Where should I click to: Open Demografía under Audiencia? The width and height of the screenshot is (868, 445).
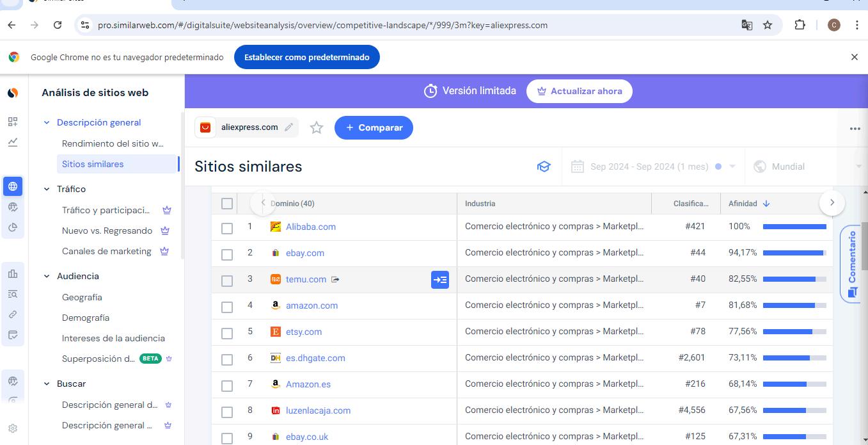86,318
